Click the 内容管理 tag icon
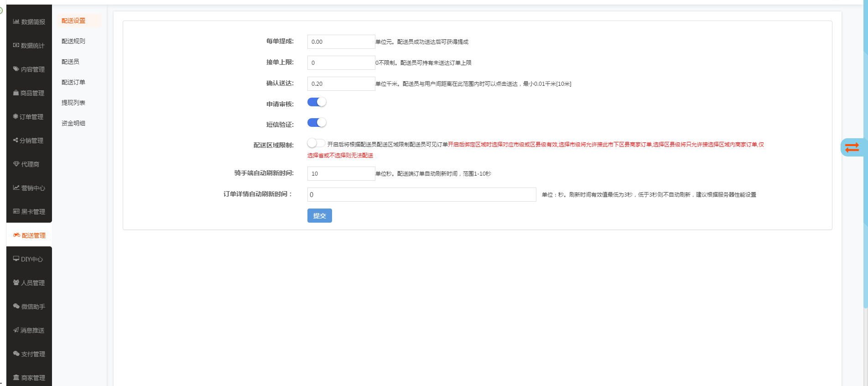 [x=16, y=69]
